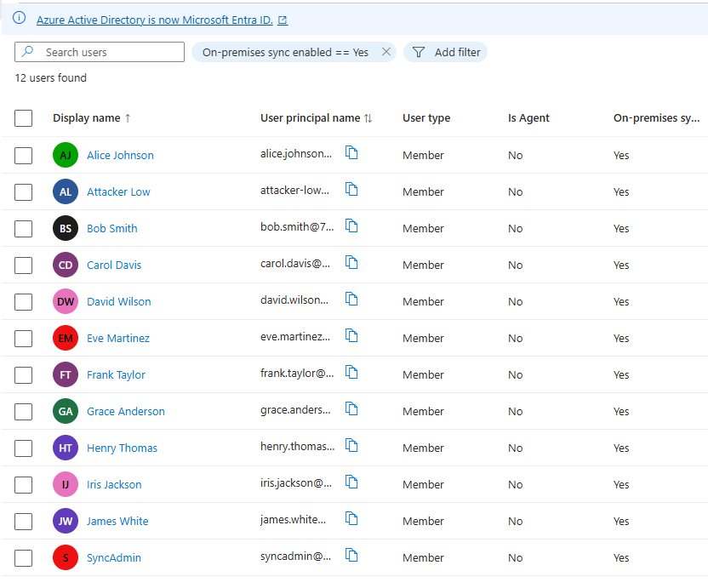708x588 pixels.
Task: Open Frank Taylor's user profile
Action: (116, 374)
